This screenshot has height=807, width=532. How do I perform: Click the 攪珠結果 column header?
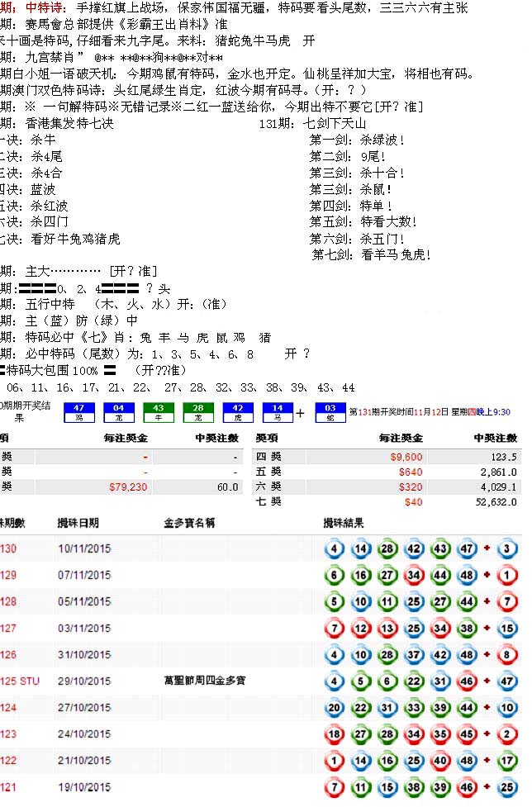[343, 523]
